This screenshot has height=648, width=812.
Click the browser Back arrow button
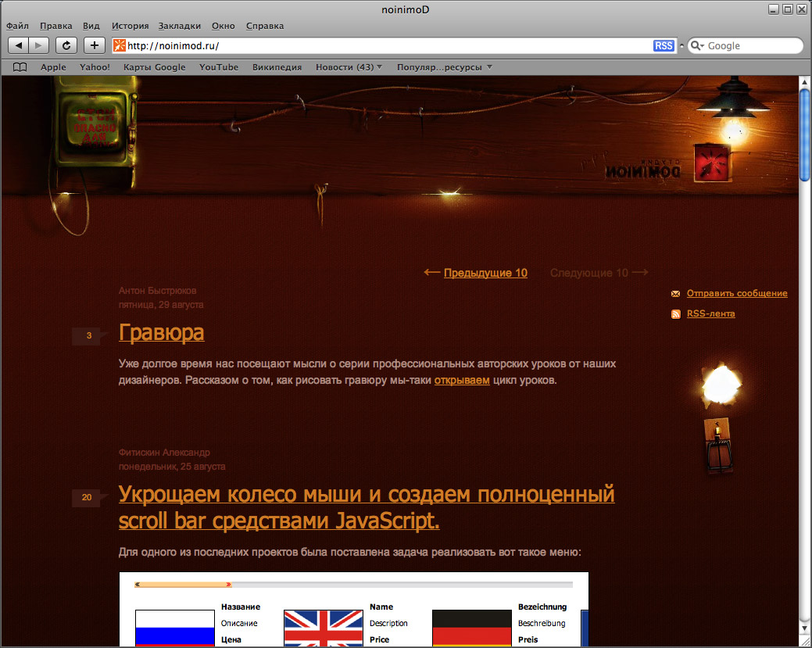(18, 45)
